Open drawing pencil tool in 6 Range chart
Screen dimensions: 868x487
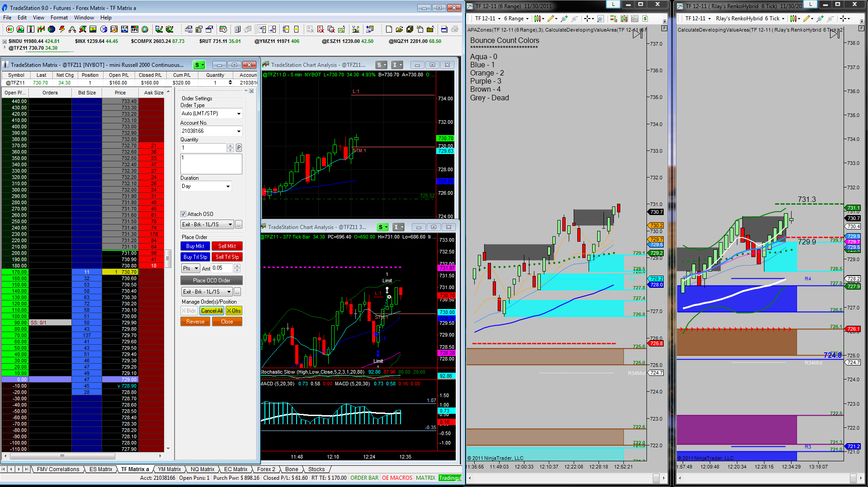tap(551, 19)
